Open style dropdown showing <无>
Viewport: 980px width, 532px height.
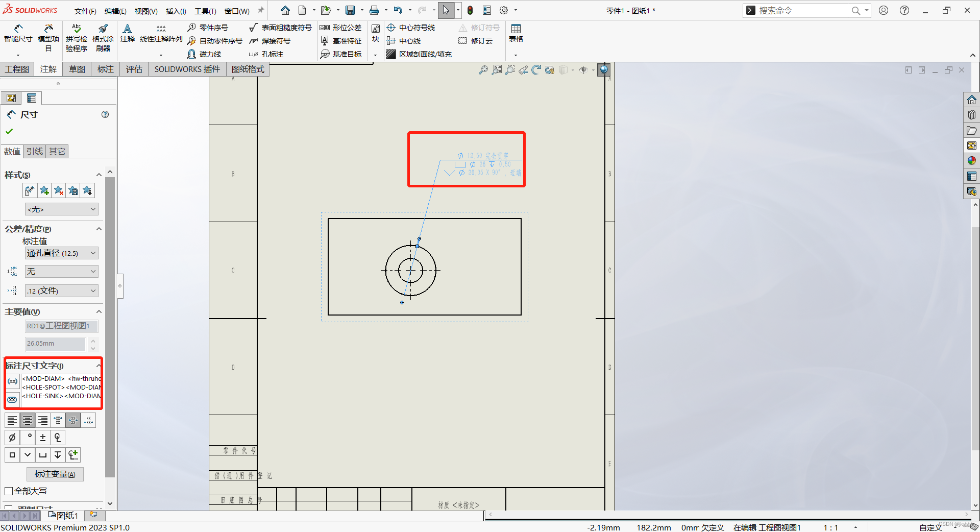[61, 209]
